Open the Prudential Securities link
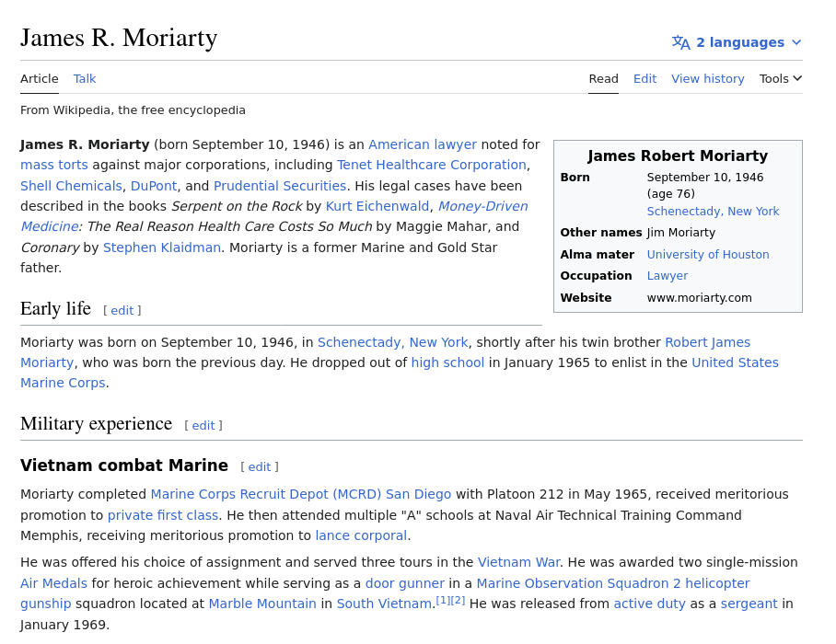The width and height of the screenshot is (836, 644). 280,186
